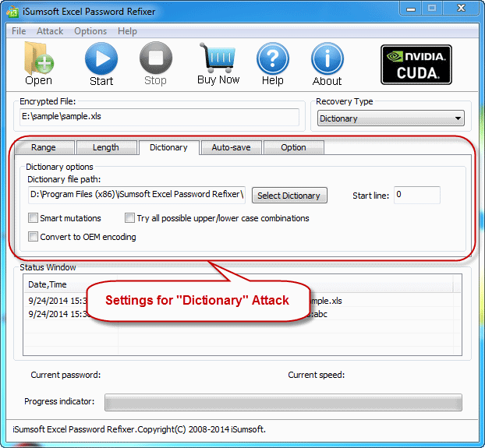The image size is (485, 448).
Task: Select the first 9/24/2014 status row
Action: coord(242,301)
